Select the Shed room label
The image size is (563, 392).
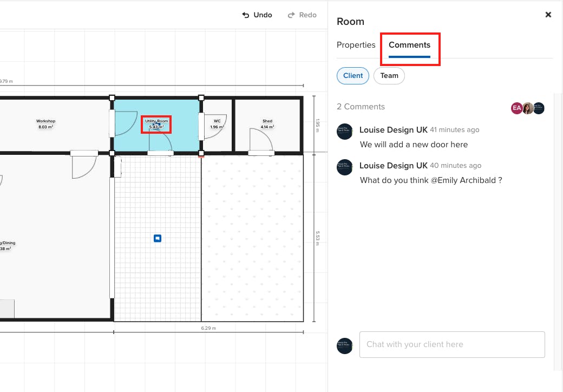tap(267, 124)
